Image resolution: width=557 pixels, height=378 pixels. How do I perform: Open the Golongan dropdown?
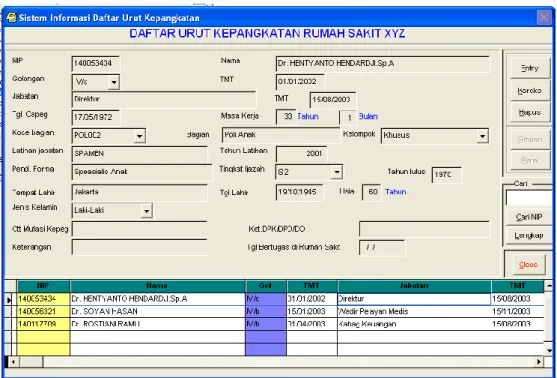tap(113, 82)
